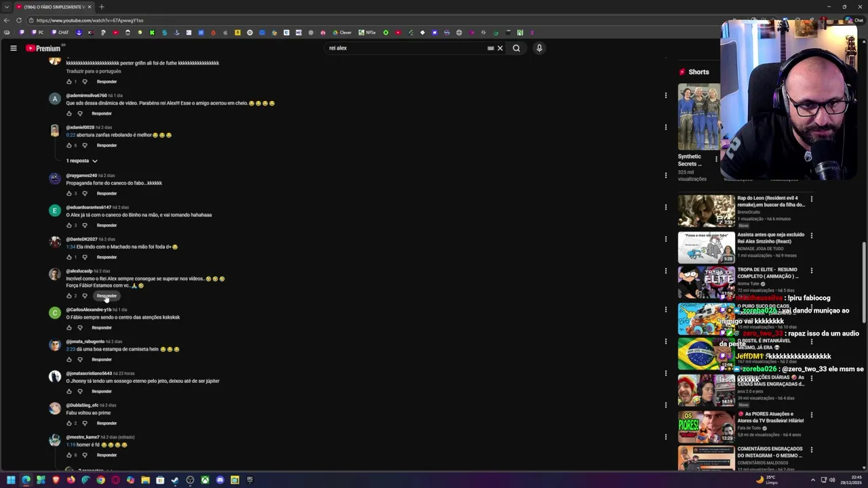The height and width of the screenshot is (488, 868).
Task: Open @mestre_kame7 channel name link
Action: (83, 437)
